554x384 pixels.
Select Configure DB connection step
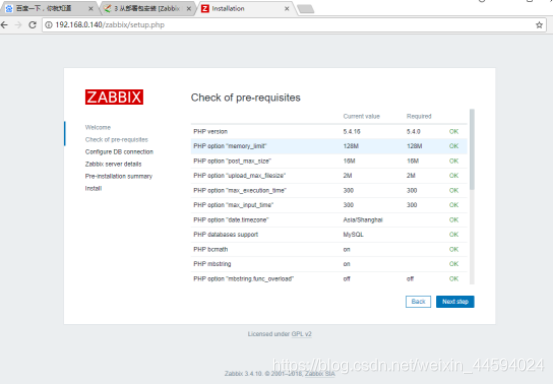click(119, 152)
